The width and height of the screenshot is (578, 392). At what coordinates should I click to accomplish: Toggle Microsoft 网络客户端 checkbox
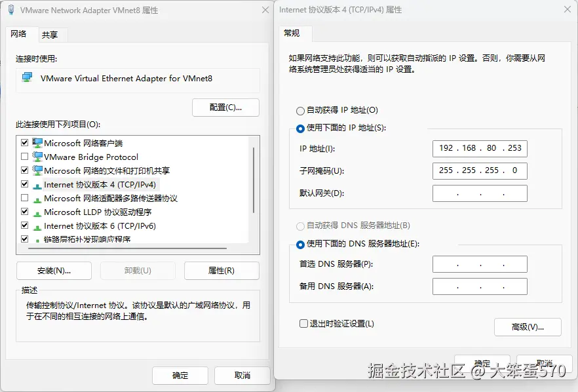click(25, 142)
